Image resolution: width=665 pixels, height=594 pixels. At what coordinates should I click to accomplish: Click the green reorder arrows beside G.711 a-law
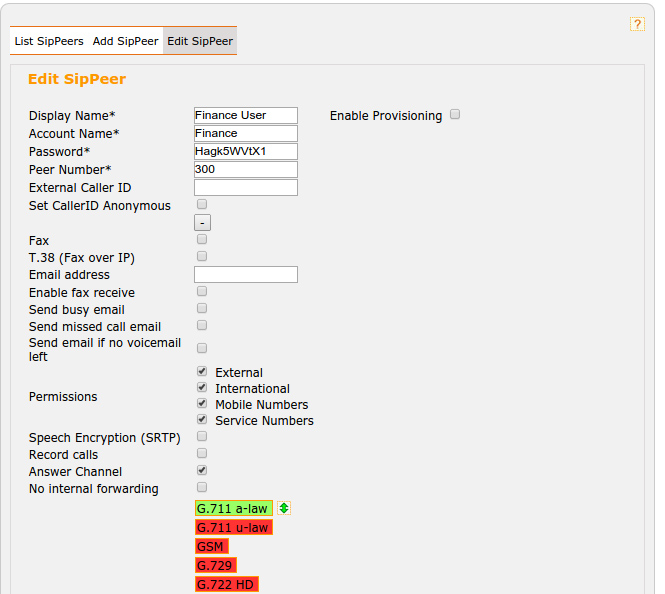point(284,508)
